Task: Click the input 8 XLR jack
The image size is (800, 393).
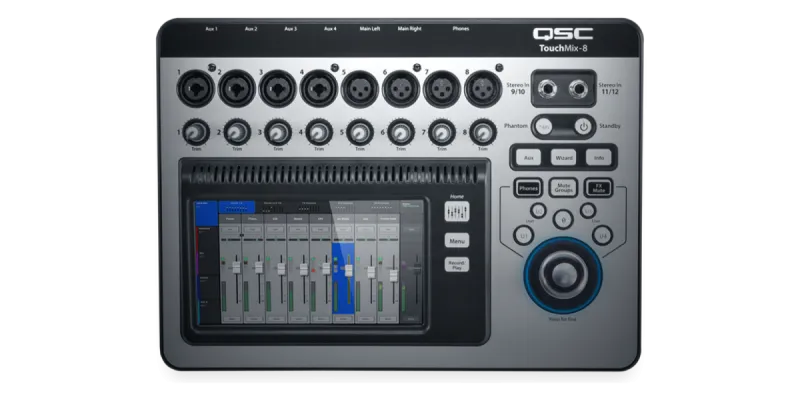Action: (483, 89)
